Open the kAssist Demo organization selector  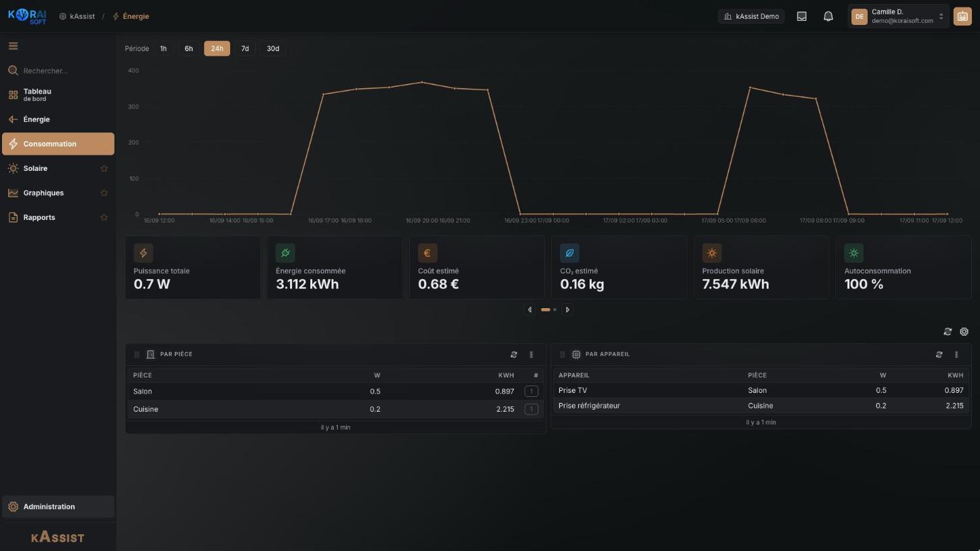(x=751, y=17)
